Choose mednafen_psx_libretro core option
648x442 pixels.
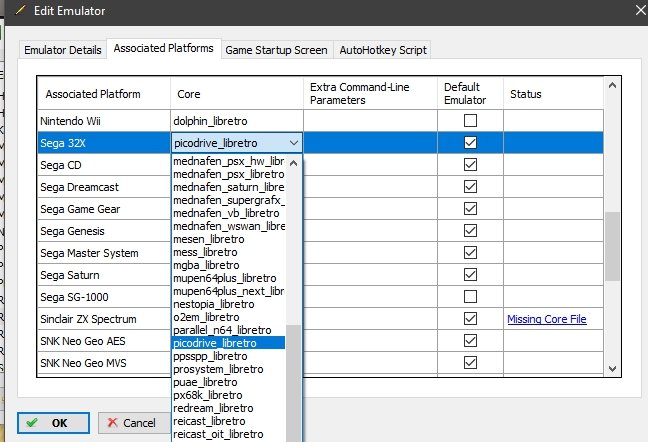[x=229, y=174]
